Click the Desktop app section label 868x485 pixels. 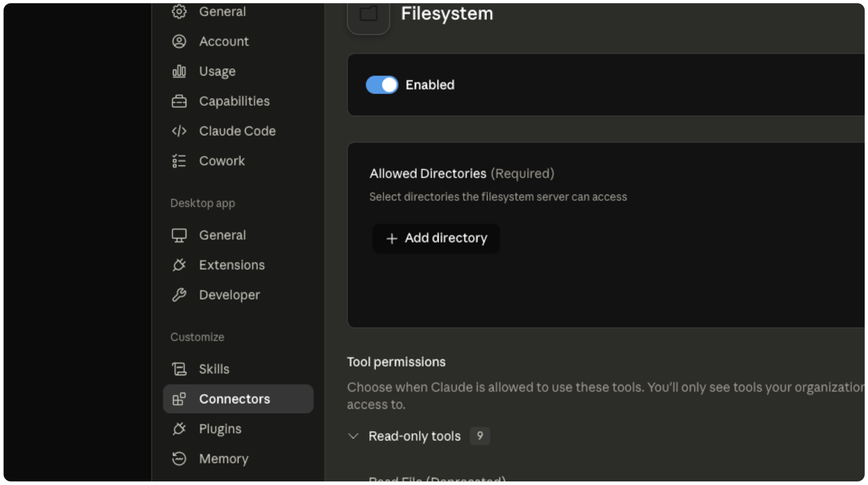[202, 204]
